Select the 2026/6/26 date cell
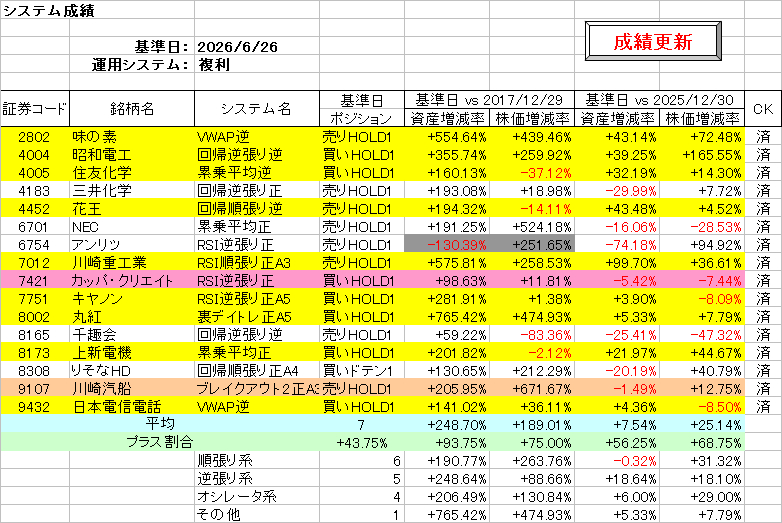The image size is (782, 523). click(257, 47)
